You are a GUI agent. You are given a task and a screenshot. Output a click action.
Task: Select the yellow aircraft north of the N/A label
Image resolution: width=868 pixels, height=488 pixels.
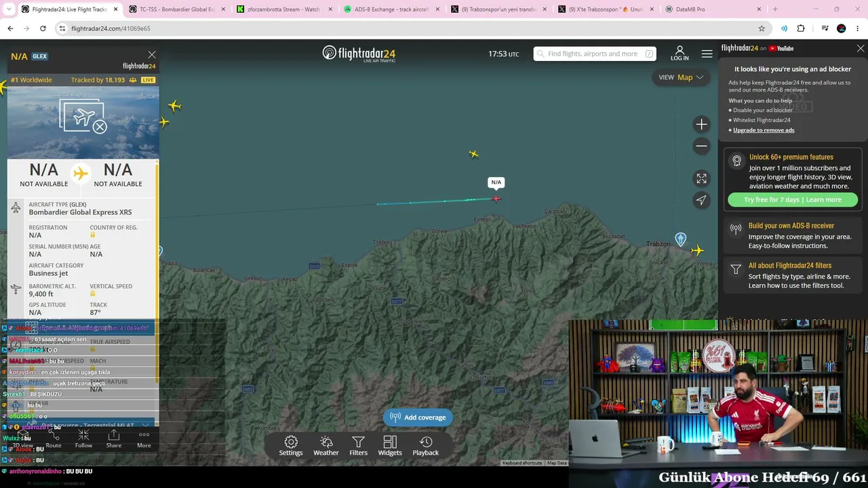(473, 154)
